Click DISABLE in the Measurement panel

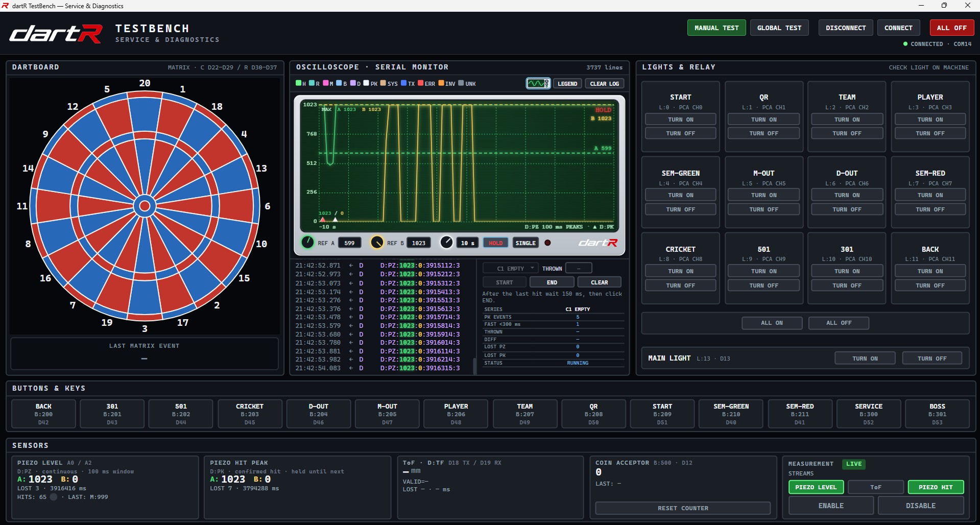pos(920,506)
